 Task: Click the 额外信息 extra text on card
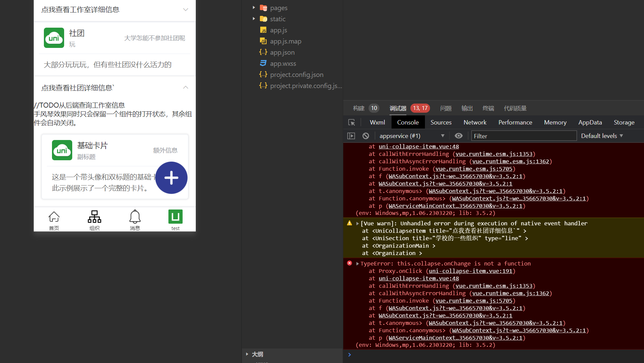(x=165, y=150)
